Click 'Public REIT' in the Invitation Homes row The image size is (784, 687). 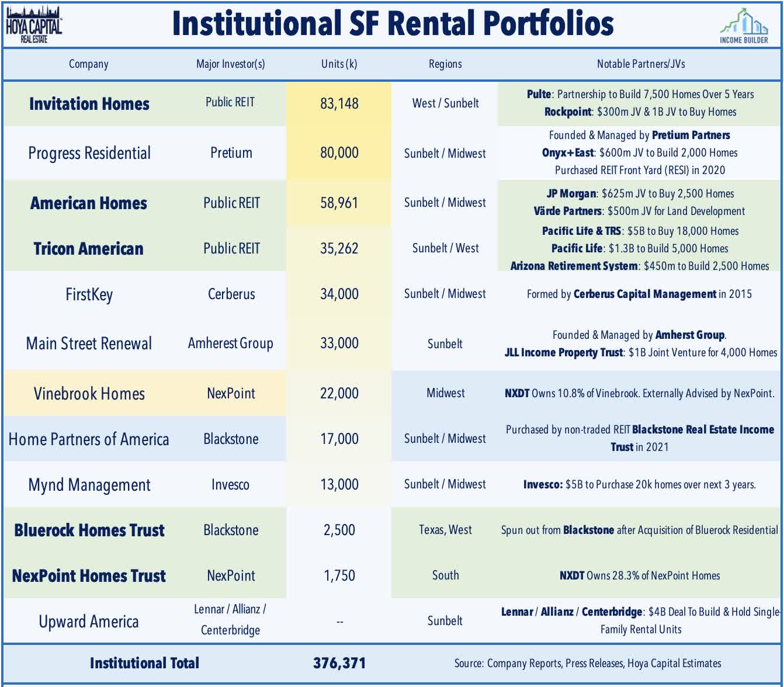point(230,102)
